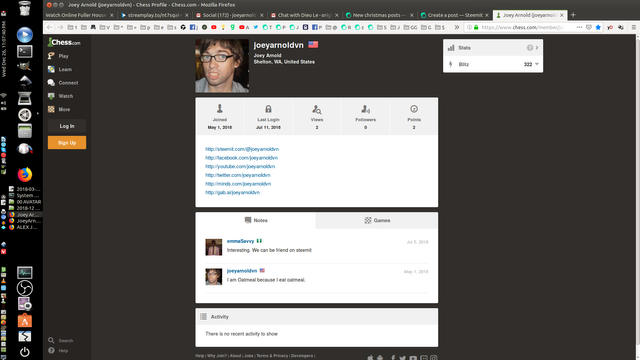Click the United States flag beside username
Viewport: 640px width, 360px height.
pos(313,44)
